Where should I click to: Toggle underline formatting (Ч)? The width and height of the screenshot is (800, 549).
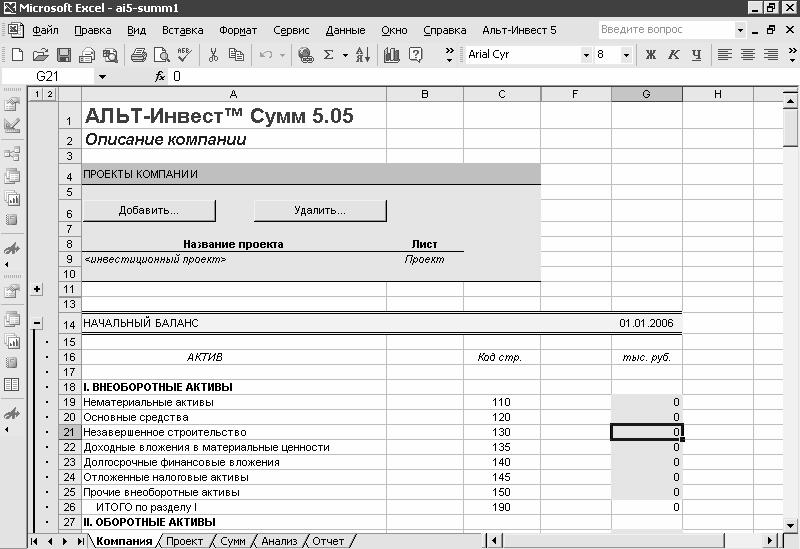tap(696, 55)
